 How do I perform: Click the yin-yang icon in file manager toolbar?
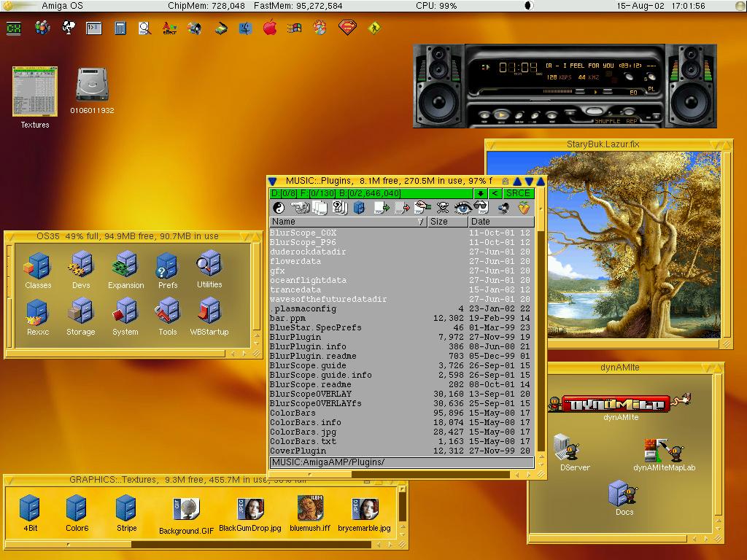[x=278, y=208]
